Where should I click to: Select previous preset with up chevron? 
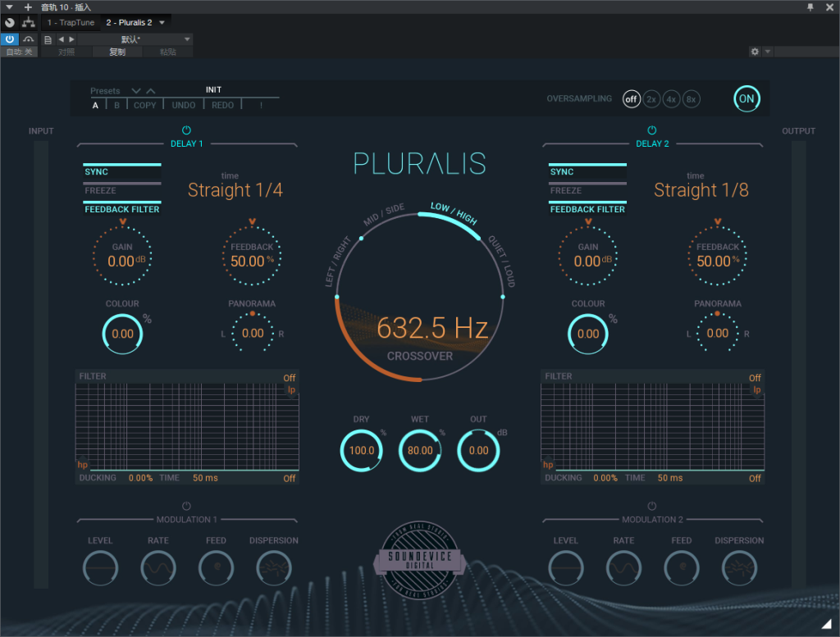(x=151, y=91)
